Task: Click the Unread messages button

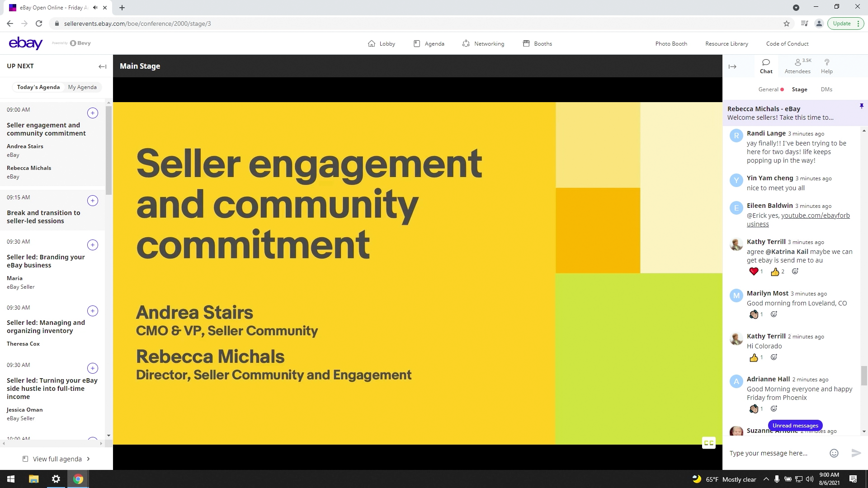Action: coord(795,425)
